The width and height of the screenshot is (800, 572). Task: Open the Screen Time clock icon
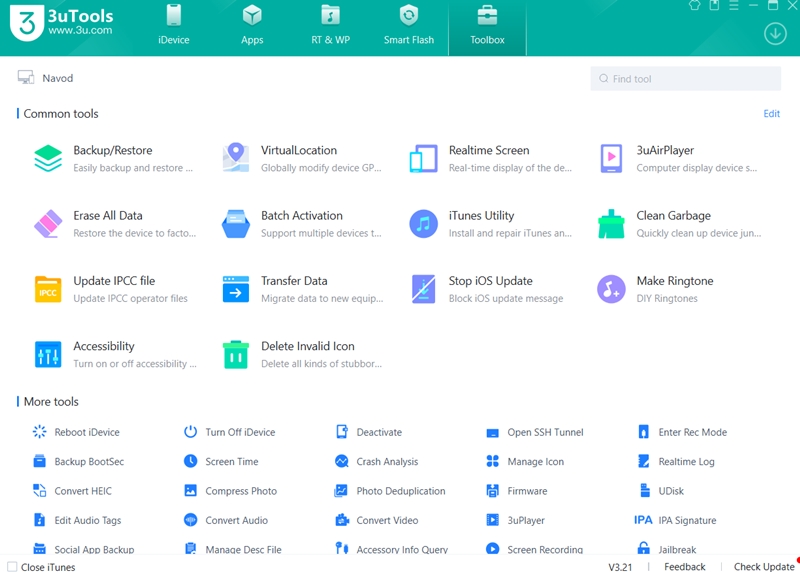pyautogui.click(x=190, y=461)
